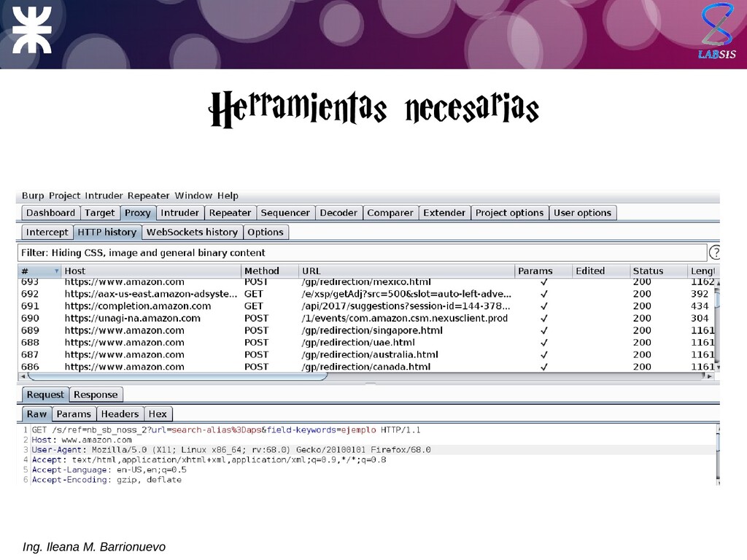Sort by the Params column header
The width and height of the screenshot is (747, 560).
coord(543,271)
